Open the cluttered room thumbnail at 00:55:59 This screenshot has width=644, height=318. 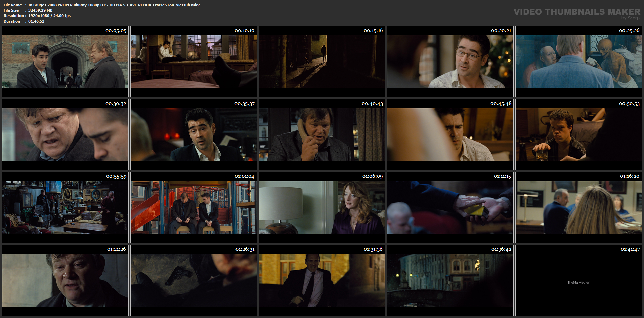point(65,207)
